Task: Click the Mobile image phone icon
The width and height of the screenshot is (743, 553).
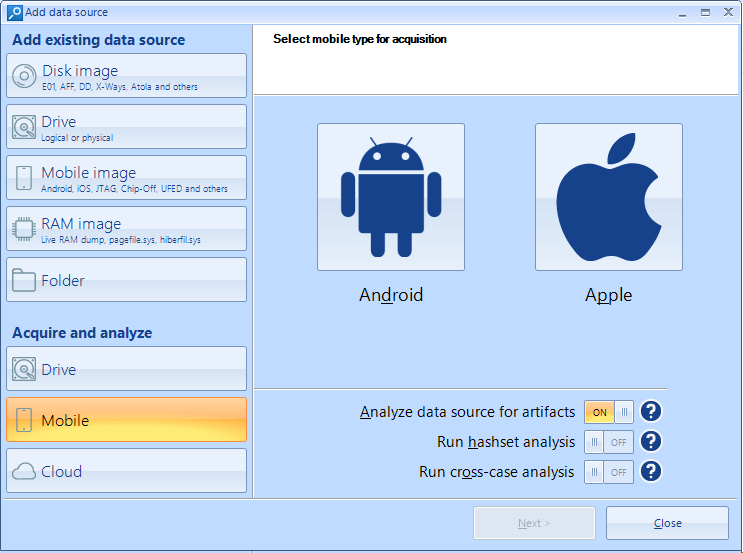Action: 24,178
